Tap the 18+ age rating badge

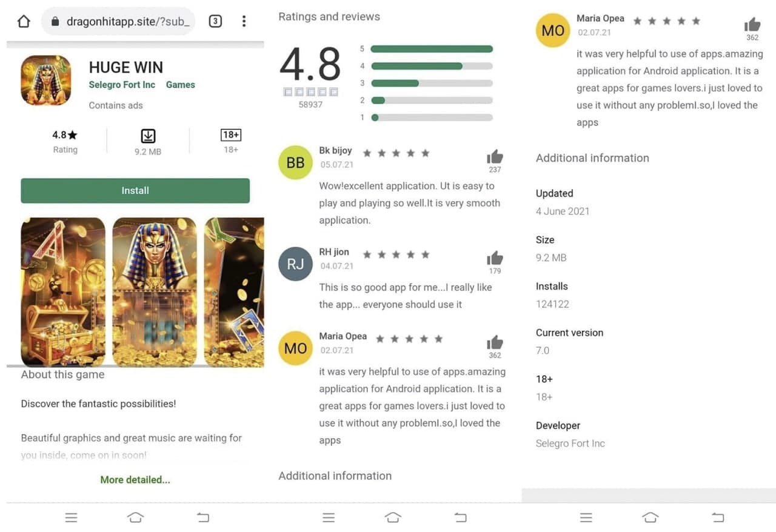coord(231,135)
